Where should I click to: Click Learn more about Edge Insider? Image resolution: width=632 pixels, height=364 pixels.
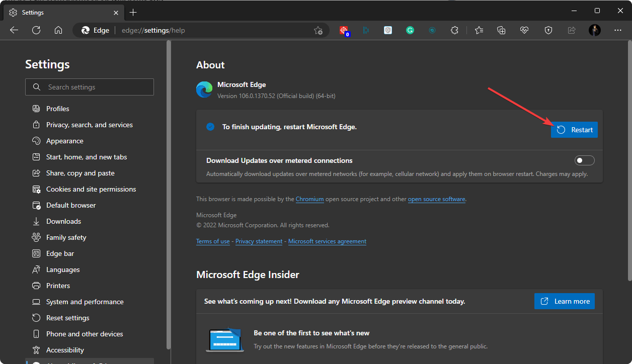pos(565,301)
